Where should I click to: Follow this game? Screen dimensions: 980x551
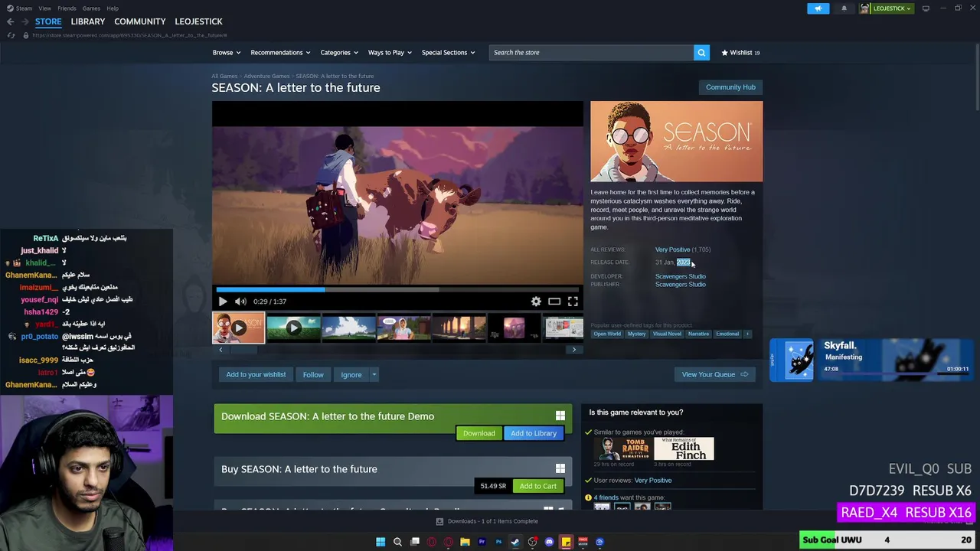point(313,374)
